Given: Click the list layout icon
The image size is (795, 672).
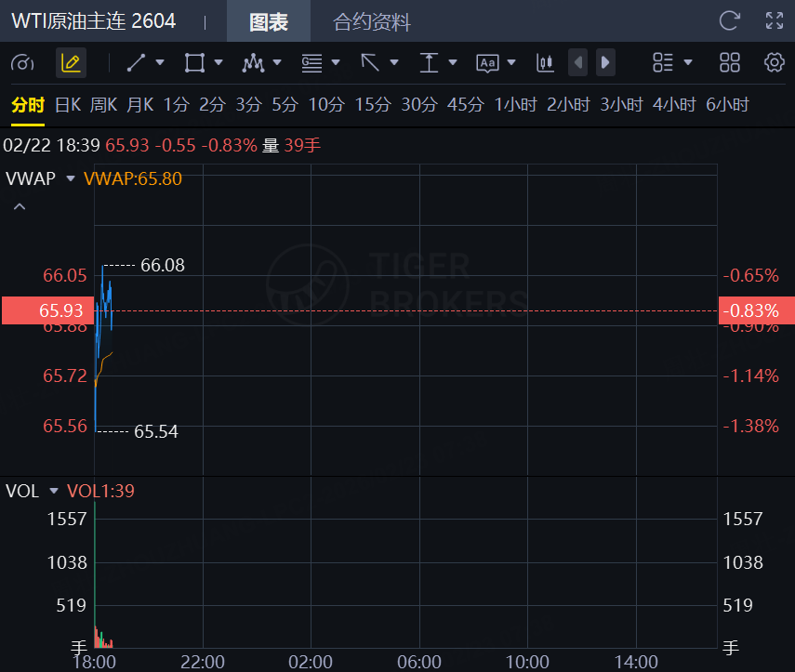Looking at the screenshot, I should point(663,63).
